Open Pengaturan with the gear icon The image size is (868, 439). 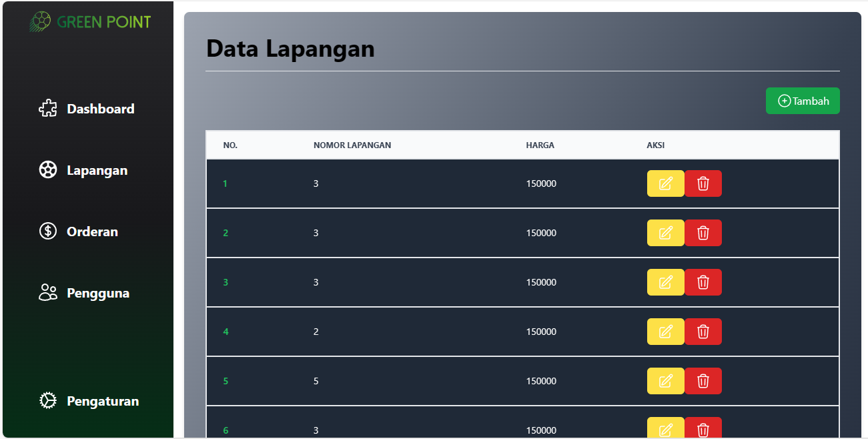click(48, 400)
